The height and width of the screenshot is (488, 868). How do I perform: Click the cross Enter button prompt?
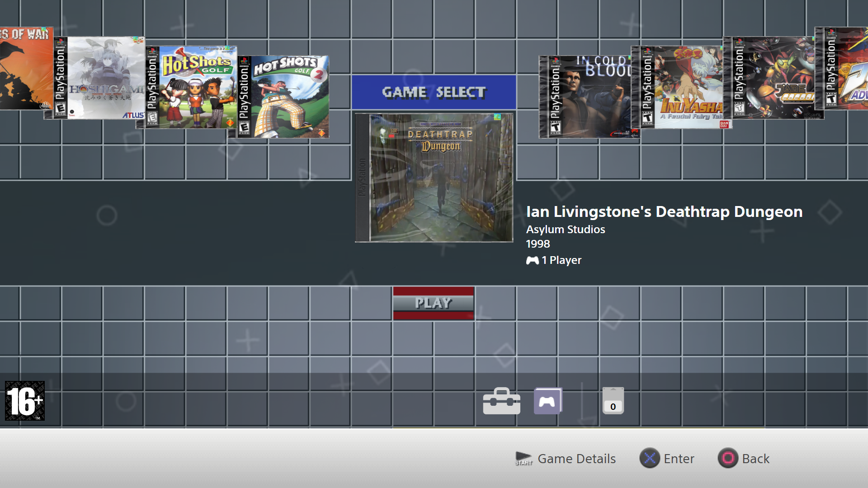coord(667,459)
